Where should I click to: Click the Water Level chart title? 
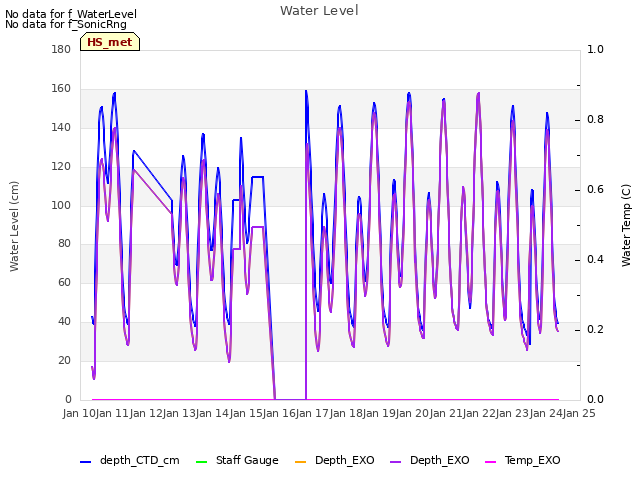point(319,11)
